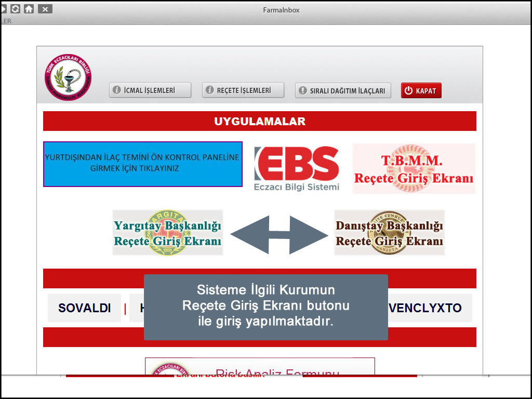Launch EBS Eczacı Bilgi Sistemi

tap(297, 169)
